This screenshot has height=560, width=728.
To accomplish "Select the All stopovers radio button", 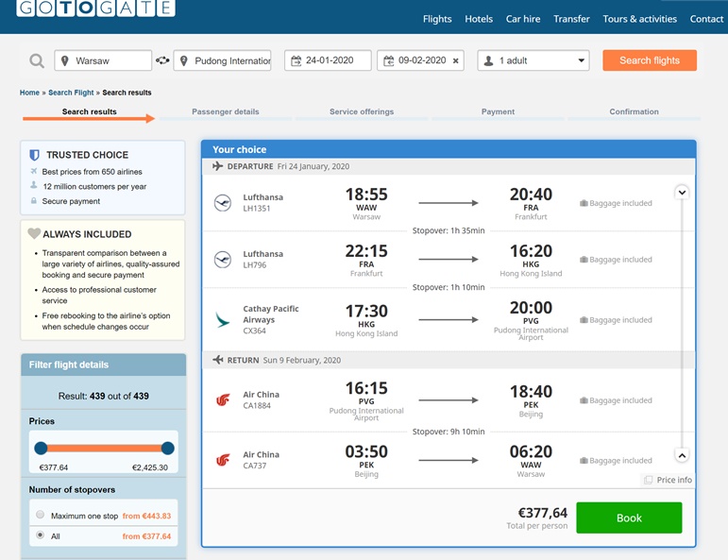I will tap(41, 535).
